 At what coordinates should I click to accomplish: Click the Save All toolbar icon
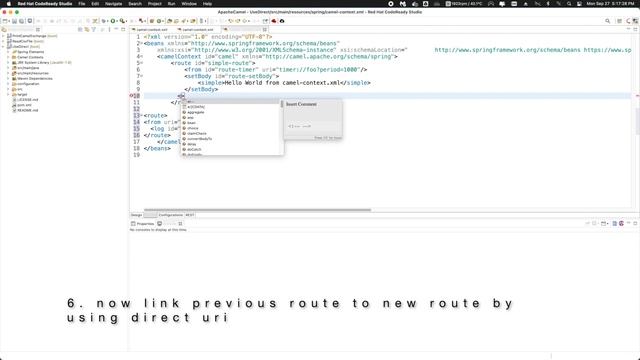[22, 21]
